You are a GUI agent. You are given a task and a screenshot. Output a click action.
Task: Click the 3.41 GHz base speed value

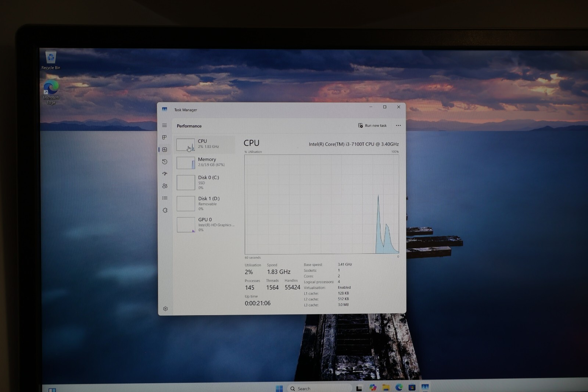[345, 264]
